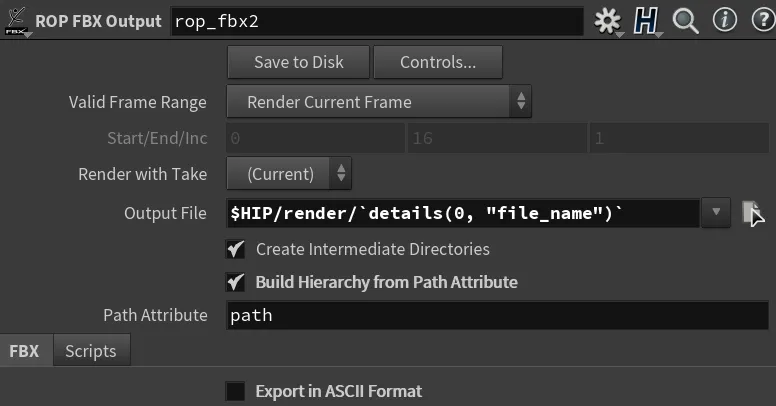Screen dimensions: 776x406
Task: Click the Path Attribute text field
Action: coord(497,315)
